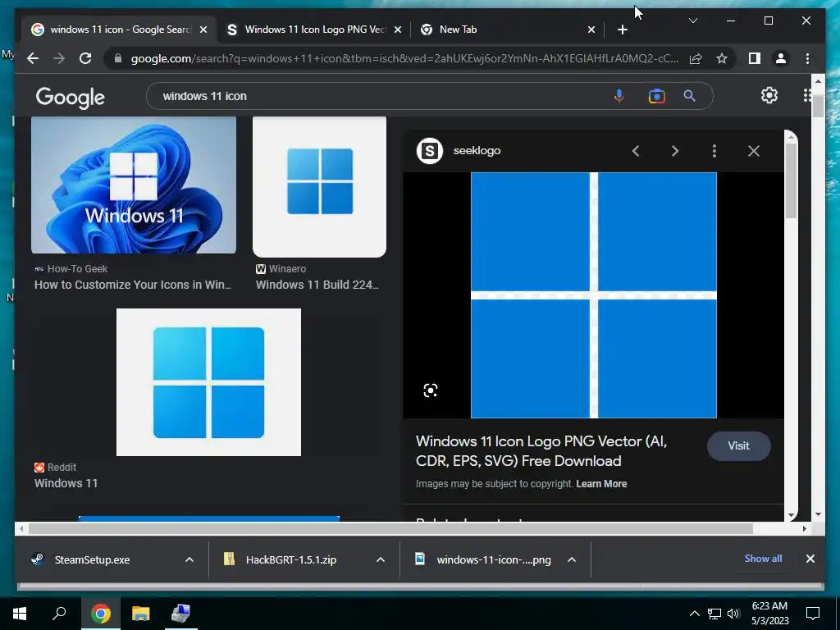
Task: Click the large seeklogo preview image
Action: 594,295
